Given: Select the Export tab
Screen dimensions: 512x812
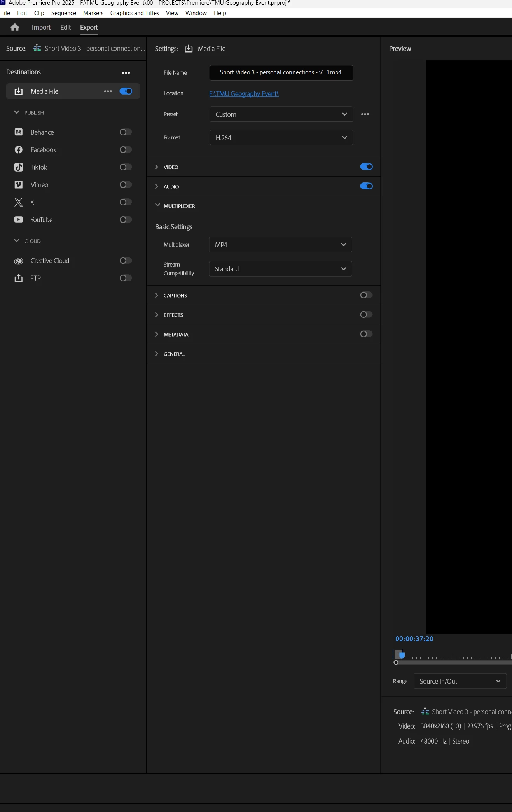Looking at the screenshot, I should pos(89,27).
